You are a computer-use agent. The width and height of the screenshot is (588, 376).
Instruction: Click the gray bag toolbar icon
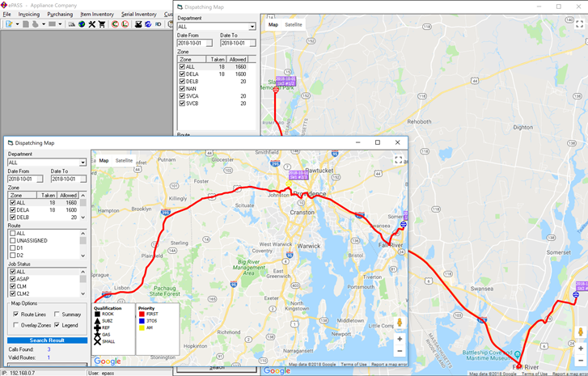point(36,24)
